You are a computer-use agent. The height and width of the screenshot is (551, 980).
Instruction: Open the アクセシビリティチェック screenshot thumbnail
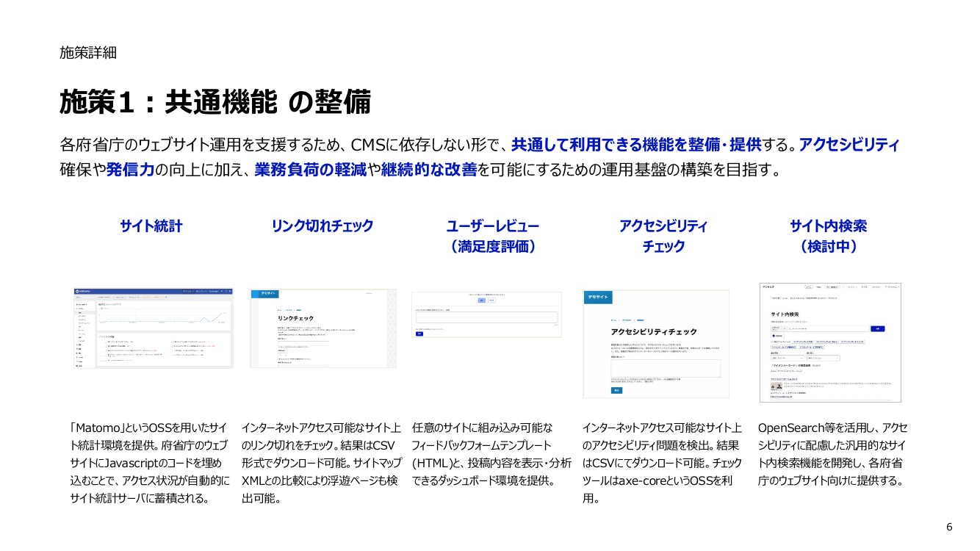point(656,344)
